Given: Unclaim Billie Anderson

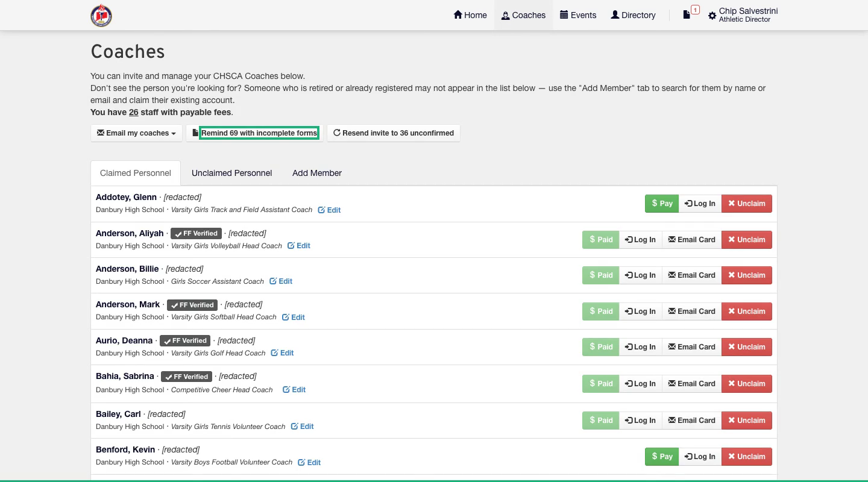Looking at the screenshot, I should coord(747,275).
